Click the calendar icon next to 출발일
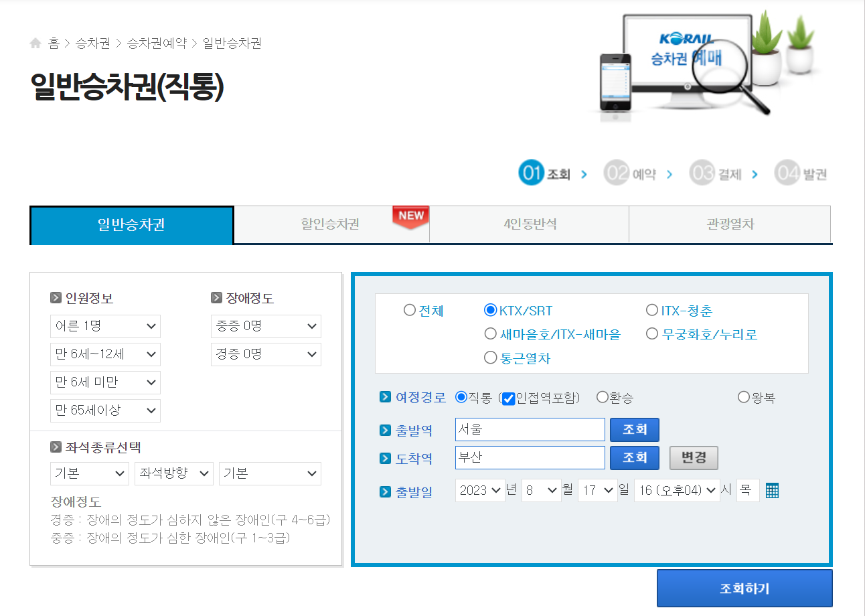Viewport: 865px width, 616px height. [772, 490]
